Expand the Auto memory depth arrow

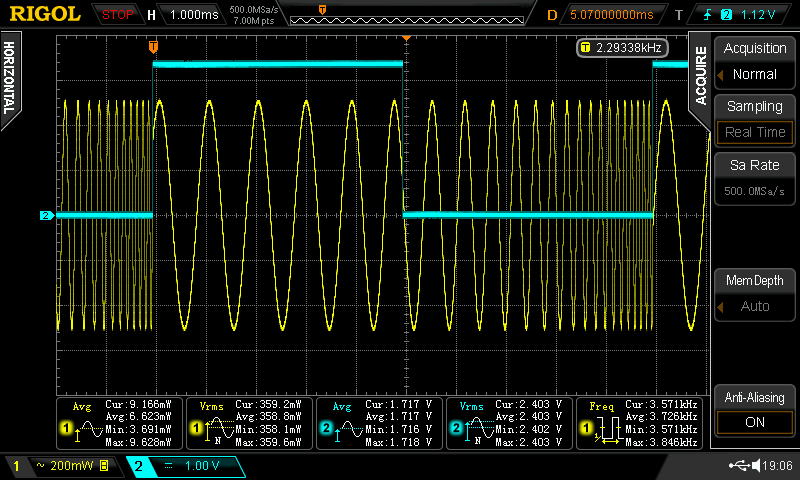point(720,307)
